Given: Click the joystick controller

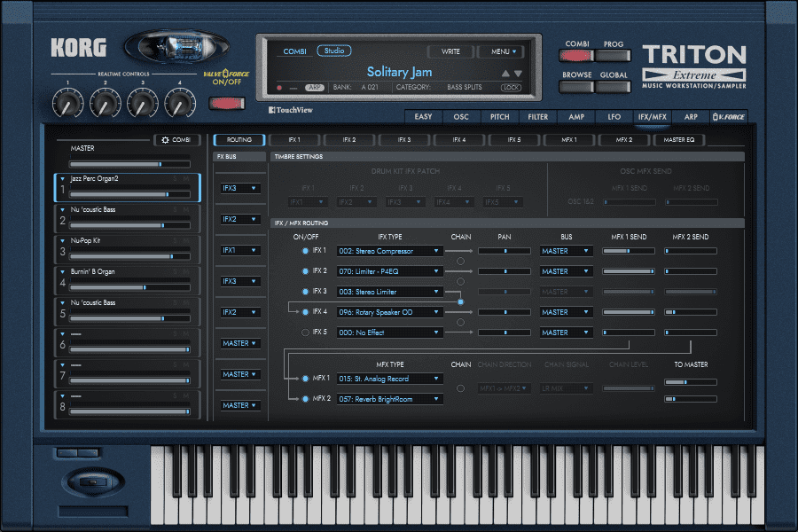Looking at the screenshot, I should [x=92, y=481].
